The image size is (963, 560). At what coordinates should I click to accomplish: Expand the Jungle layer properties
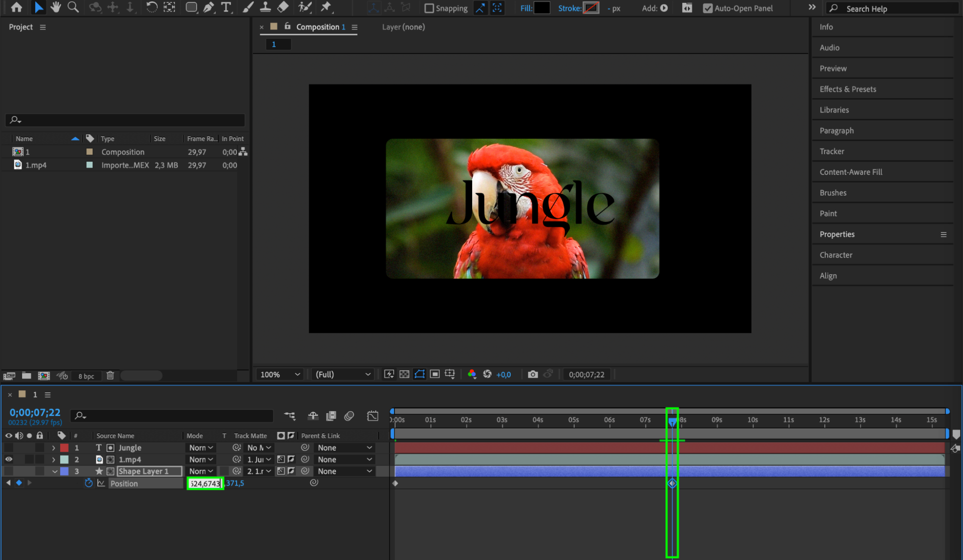point(53,448)
